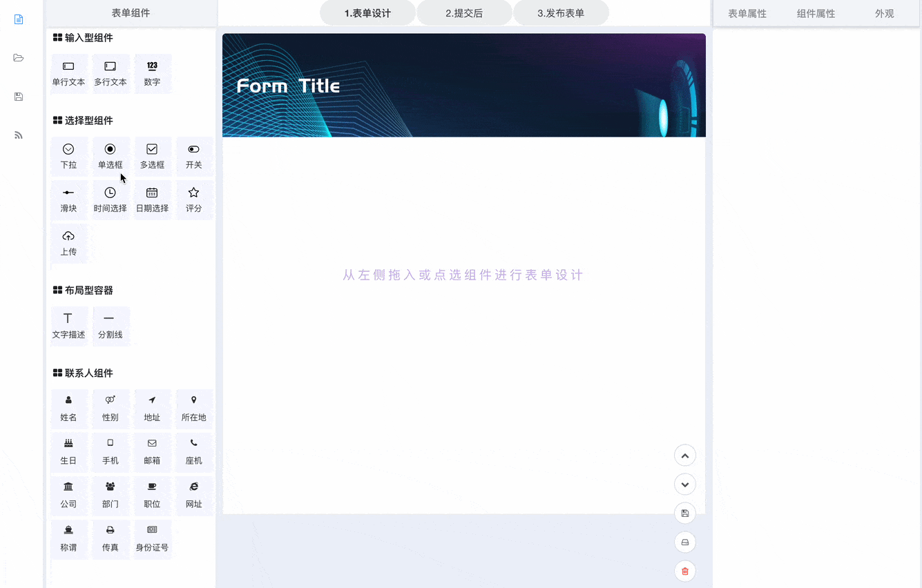Add the 滑块 slider component
922x588 pixels.
click(x=69, y=199)
